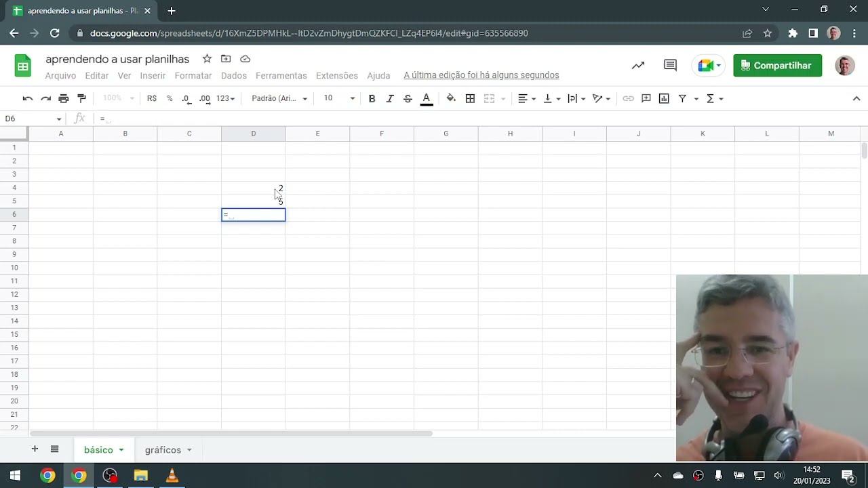Click the Print icon
Viewport: 868px width, 488px height.
pos(64,98)
